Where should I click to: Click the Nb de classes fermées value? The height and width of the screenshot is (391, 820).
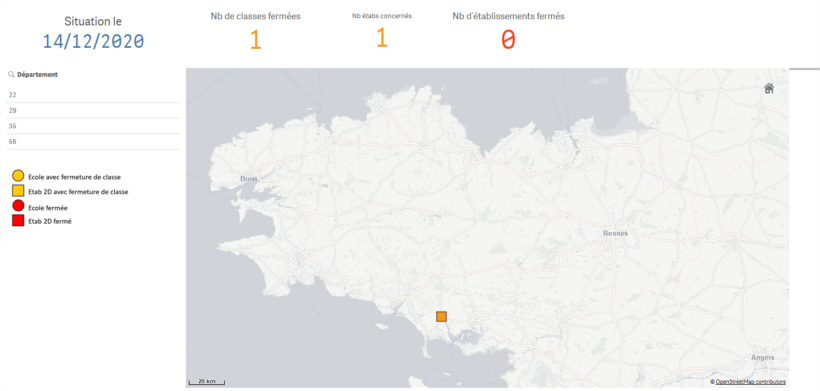pos(255,40)
